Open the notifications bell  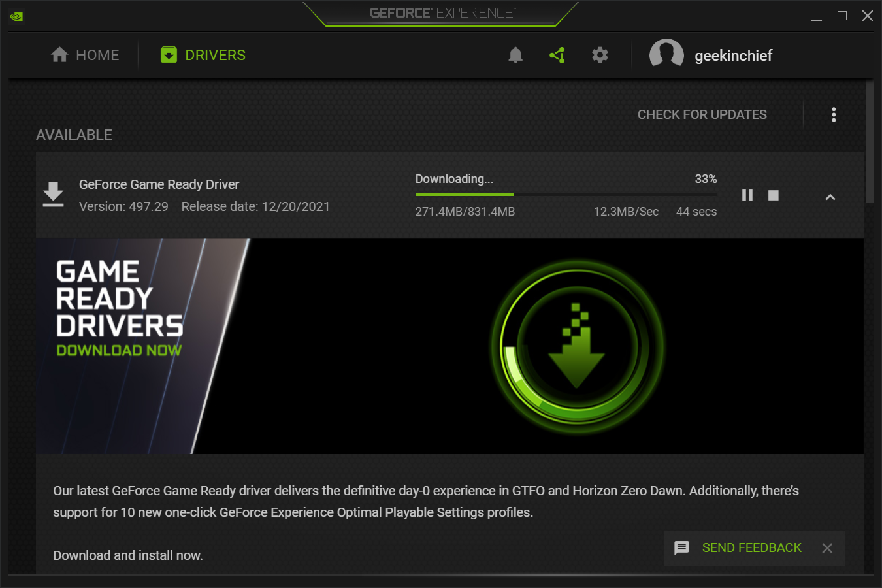pos(515,55)
